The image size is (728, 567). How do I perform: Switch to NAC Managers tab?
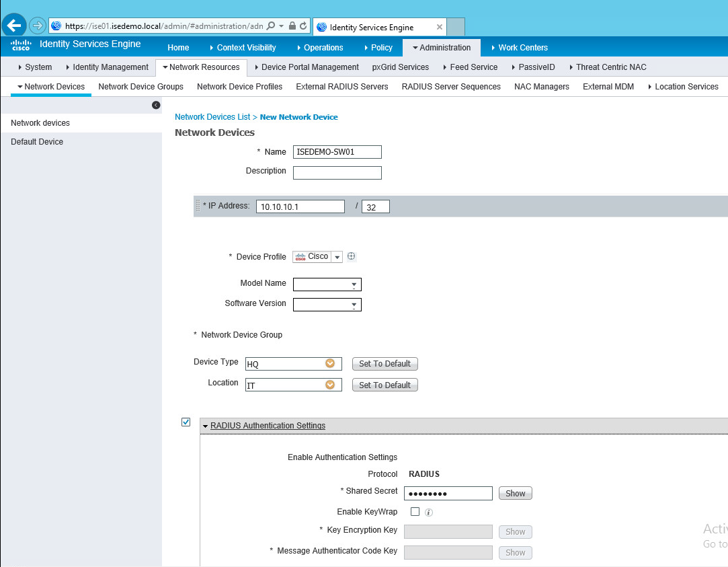(541, 86)
